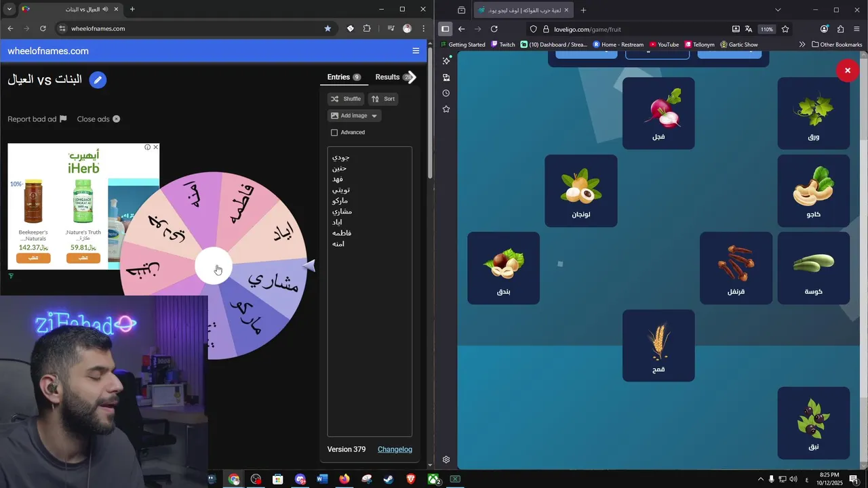Image resolution: width=868 pixels, height=488 pixels.
Task: Open Firefox translate page icon
Action: click(749, 29)
